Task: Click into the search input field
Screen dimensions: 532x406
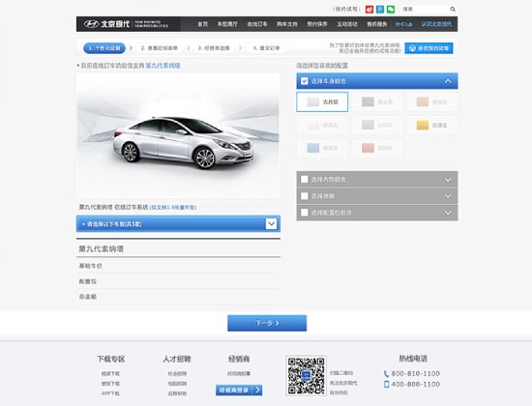Action: coord(426,10)
